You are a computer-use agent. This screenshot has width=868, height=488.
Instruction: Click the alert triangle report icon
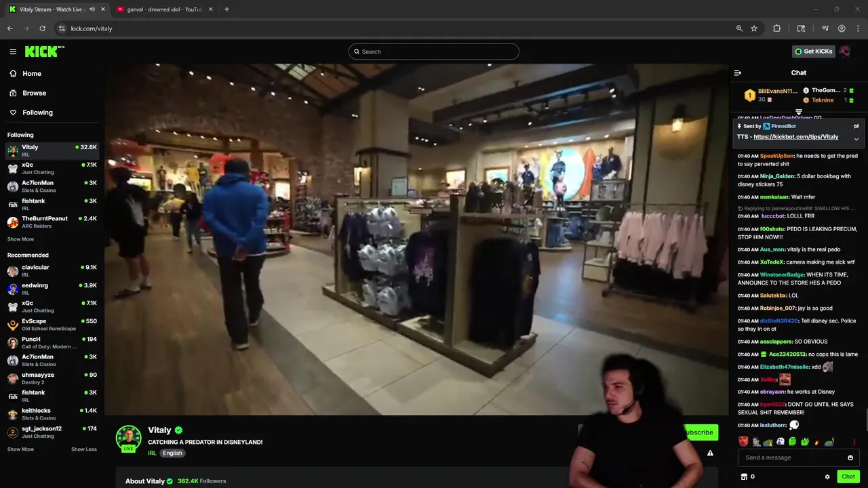710,453
